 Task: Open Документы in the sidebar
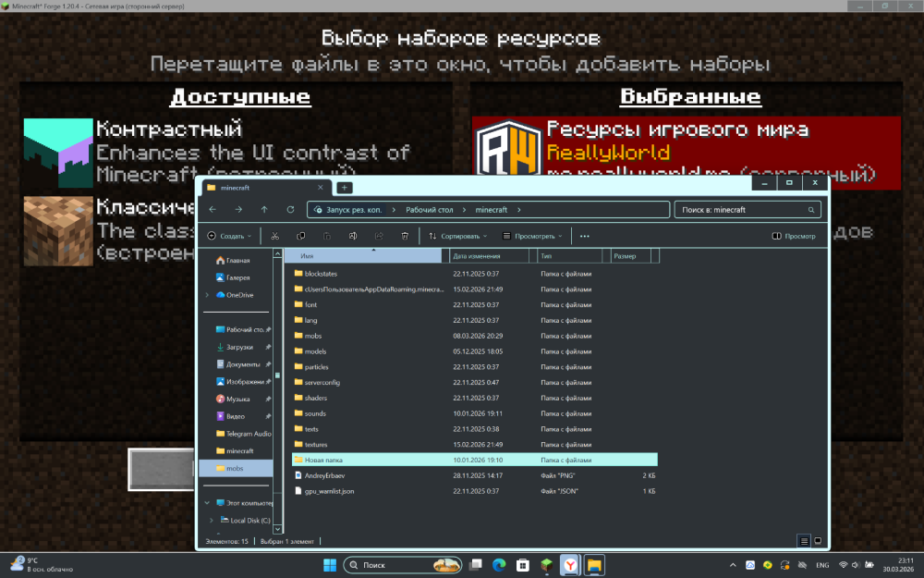pyautogui.click(x=238, y=364)
